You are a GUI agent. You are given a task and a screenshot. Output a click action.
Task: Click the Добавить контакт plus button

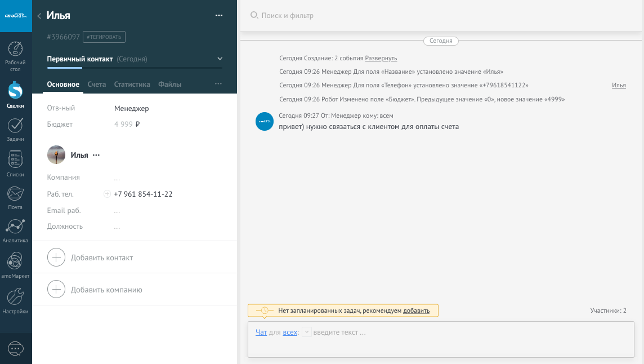pos(56,258)
